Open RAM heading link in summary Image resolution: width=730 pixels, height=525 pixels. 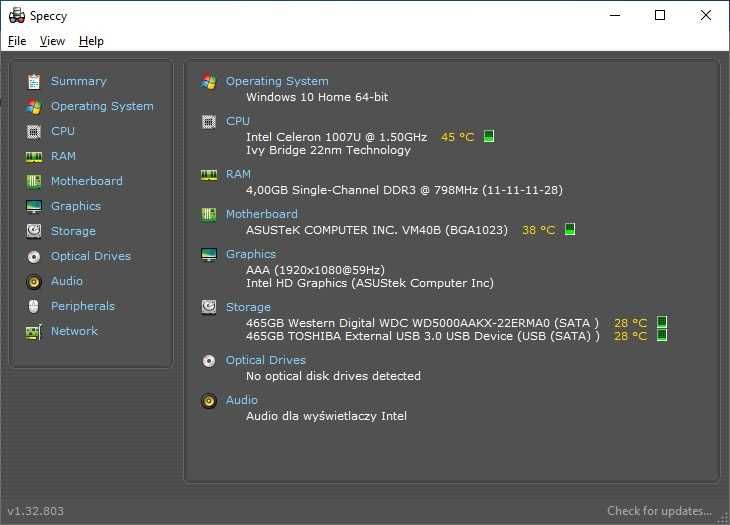tap(238, 174)
